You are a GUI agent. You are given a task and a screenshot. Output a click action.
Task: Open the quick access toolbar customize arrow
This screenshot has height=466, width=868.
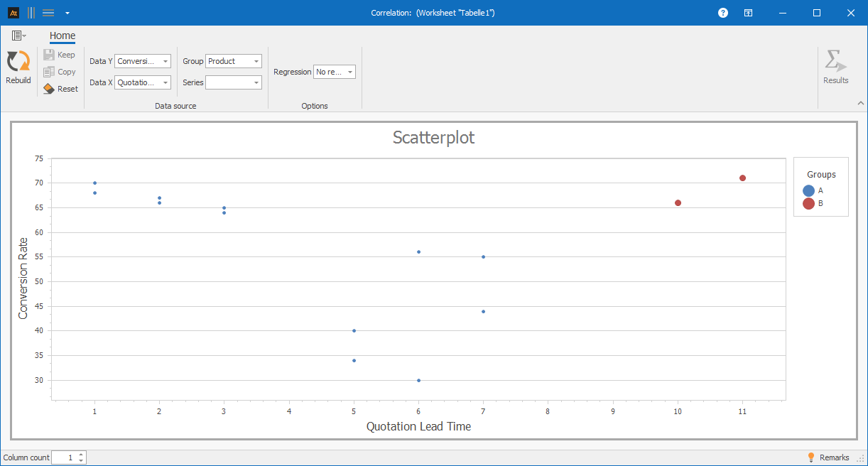point(67,13)
